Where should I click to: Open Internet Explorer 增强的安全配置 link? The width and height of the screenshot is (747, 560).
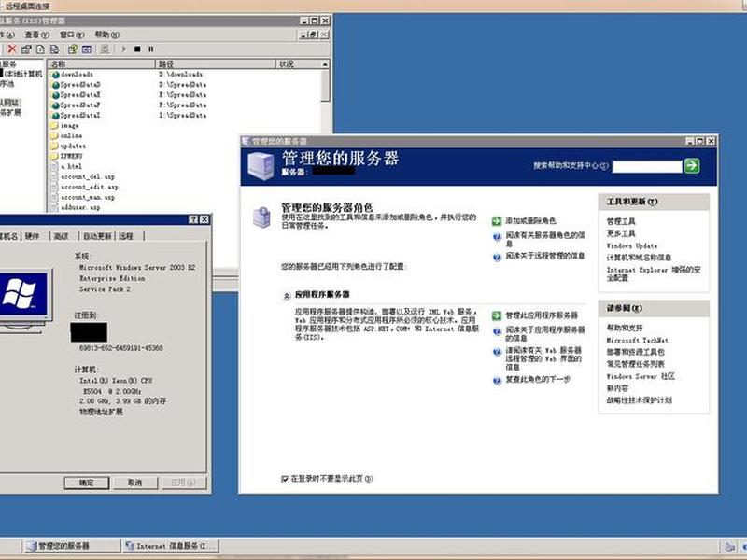point(654,273)
